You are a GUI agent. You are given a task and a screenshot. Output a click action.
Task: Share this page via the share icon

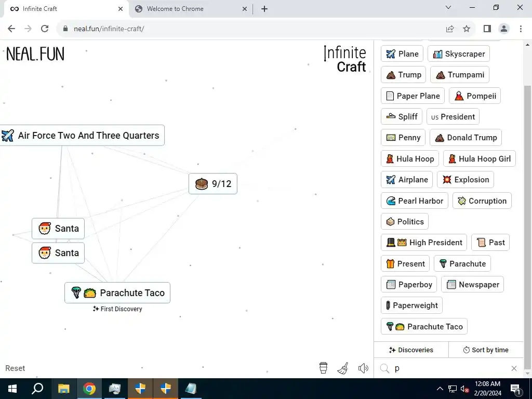pos(450,29)
